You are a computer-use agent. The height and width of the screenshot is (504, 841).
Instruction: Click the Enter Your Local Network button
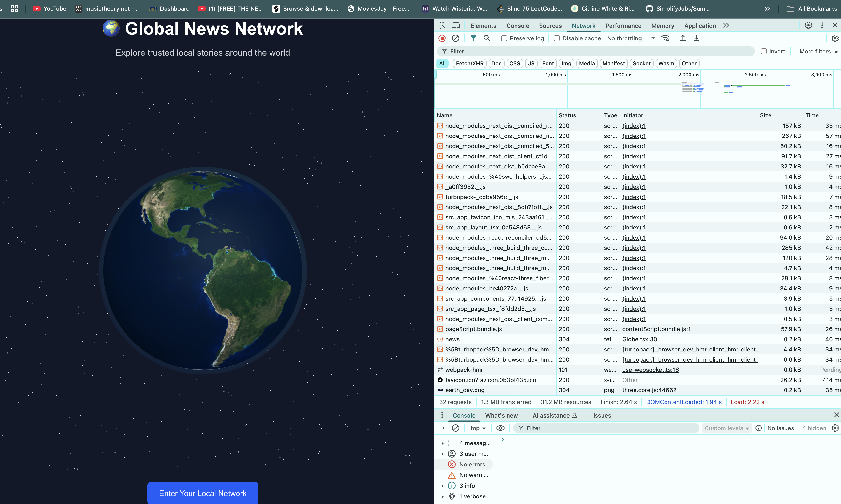point(203,493)
